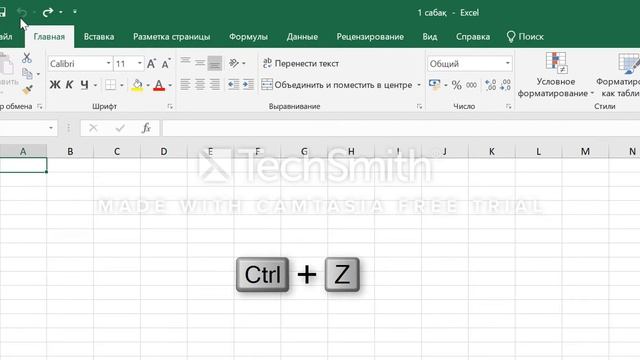Click into the formula bar field

401,128
